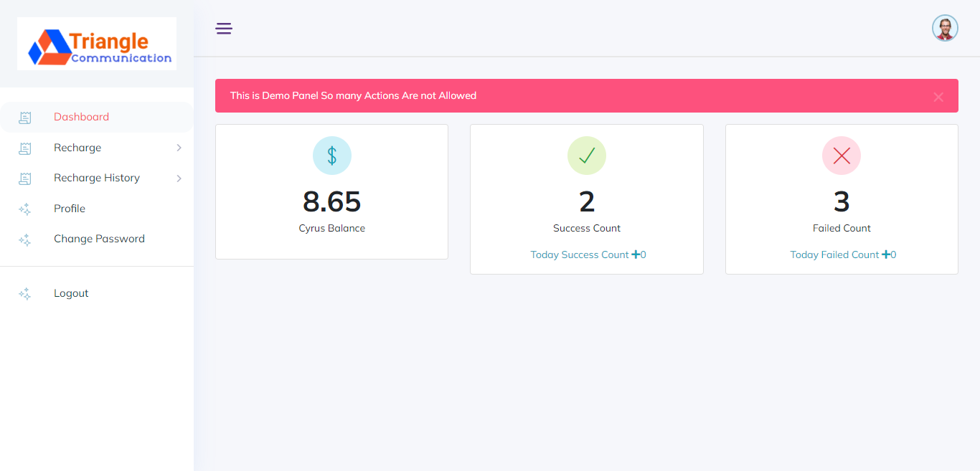The height and width of the screenshot is (471, 980).
Task: Open the user avatar profile menu
Action: (945, 29)
